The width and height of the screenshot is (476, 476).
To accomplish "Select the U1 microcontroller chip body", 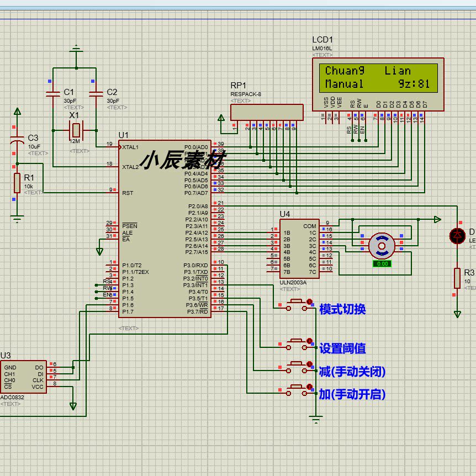I will [x=165, y=229].
